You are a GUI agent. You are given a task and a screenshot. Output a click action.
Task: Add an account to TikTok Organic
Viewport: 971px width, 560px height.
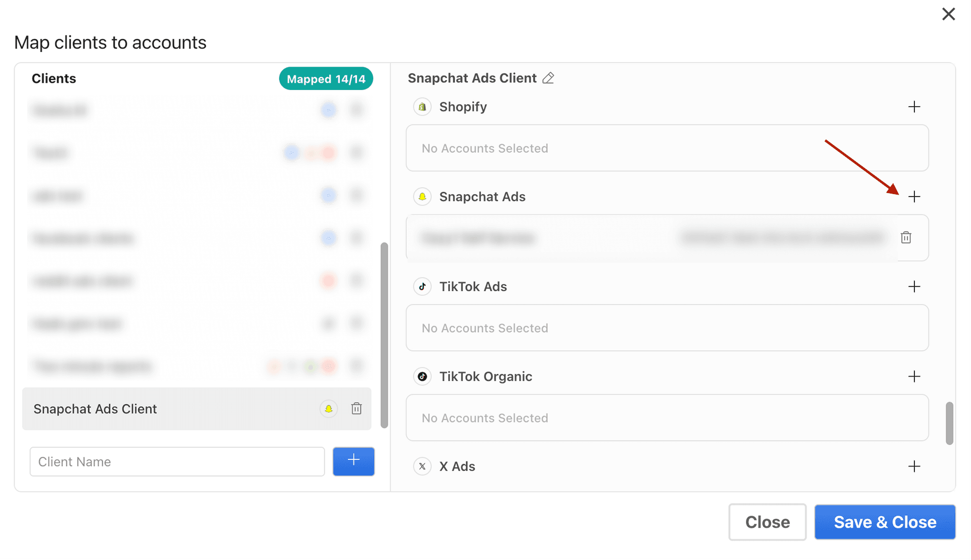[914, 377]
